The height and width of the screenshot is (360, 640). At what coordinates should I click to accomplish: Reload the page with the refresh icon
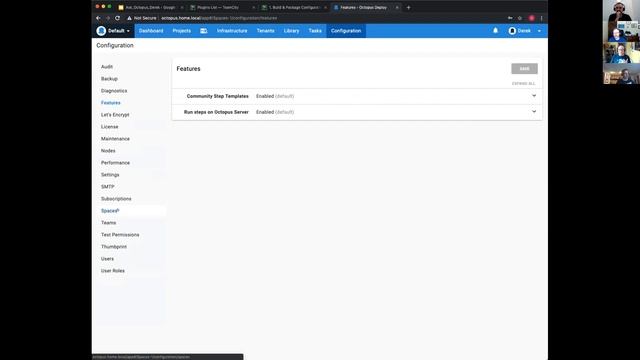click(118, 18)
